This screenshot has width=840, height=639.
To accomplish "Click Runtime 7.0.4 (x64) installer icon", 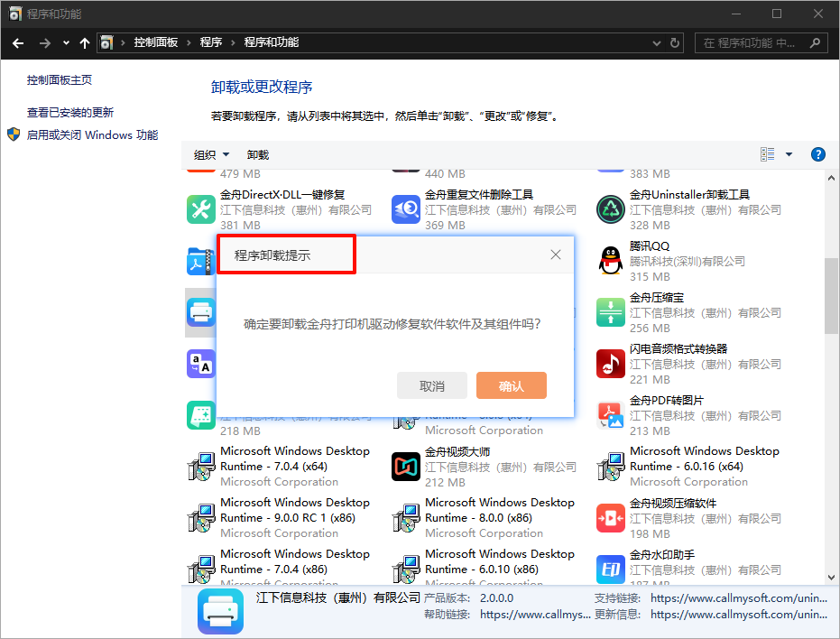I will point(201,467).
